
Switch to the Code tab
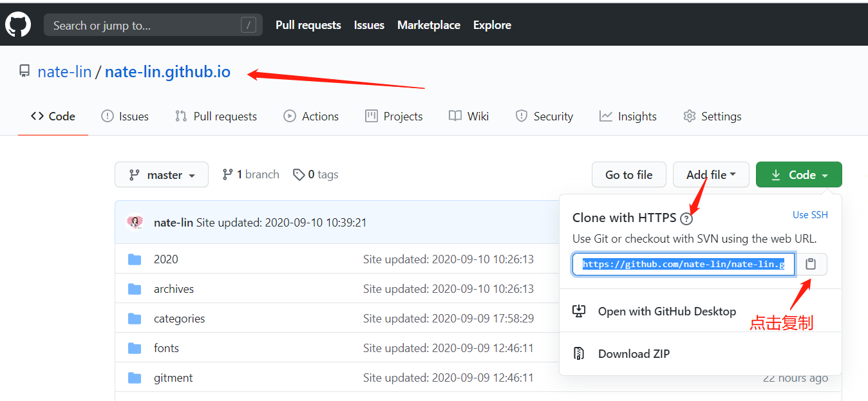point(53,117)
